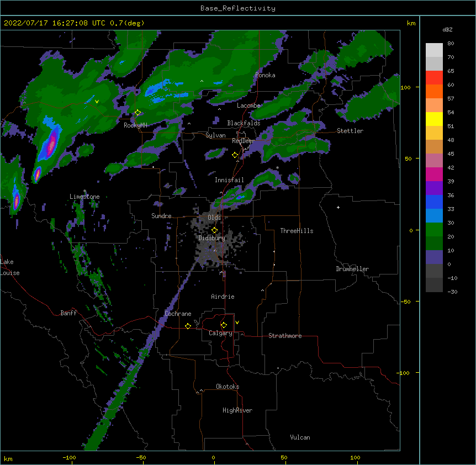Click the Cochrane town label
This screenshot has width=476, height=465.
[178, 314]
